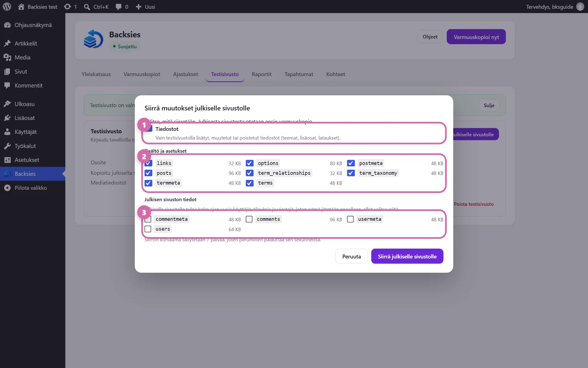Image resolution: width=588 pixels, height=368 pixels.
Task: Open the updates icon in admin bar
Action: pos(67,7)
